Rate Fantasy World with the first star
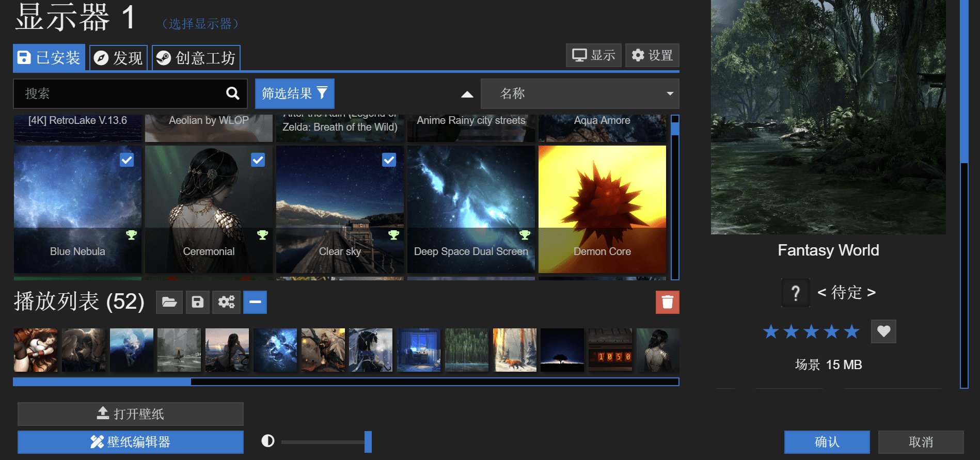Screen dimensions: 980x460 tap(771, 331)
